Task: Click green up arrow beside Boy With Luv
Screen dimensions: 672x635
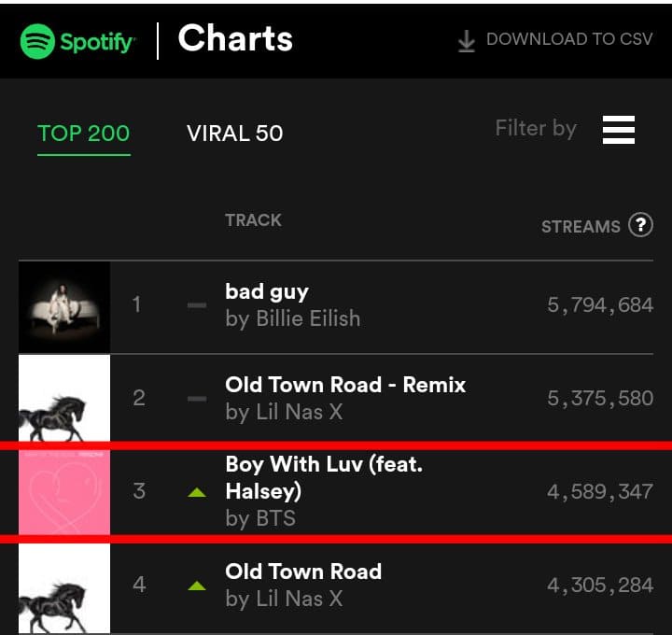Action: [196, 492]
